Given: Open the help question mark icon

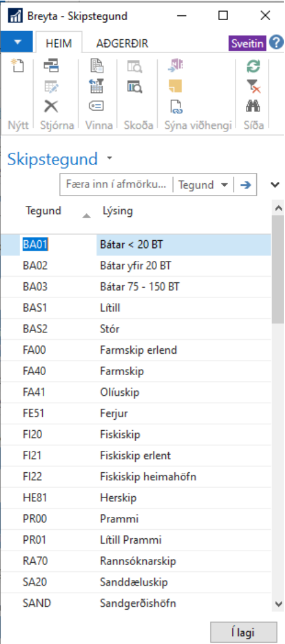Looking at the screenshot, I should [276, 42].
